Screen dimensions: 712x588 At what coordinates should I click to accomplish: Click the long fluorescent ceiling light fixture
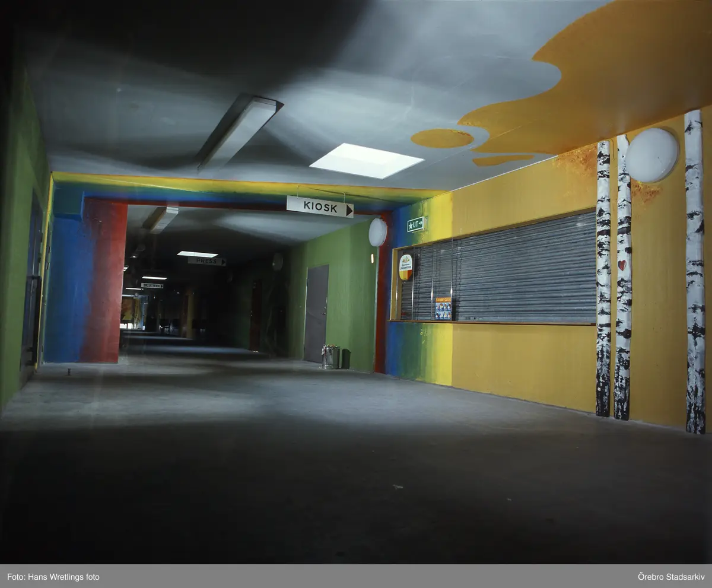point(239,131)
